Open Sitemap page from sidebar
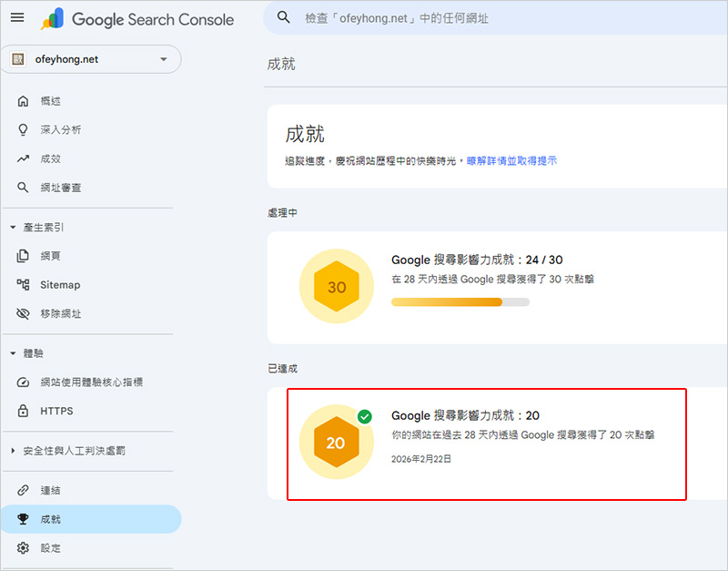728x571 pixels. coord(60,285)
